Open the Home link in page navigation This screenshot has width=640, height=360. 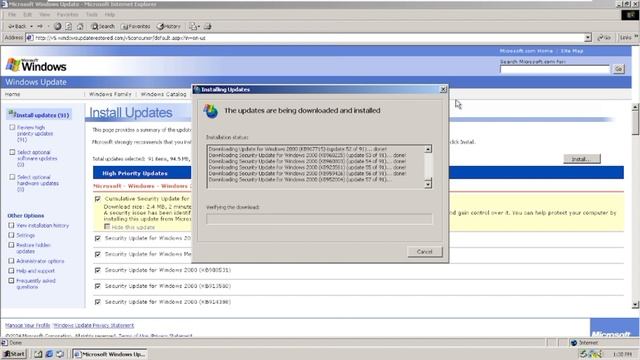click(12, 94)
